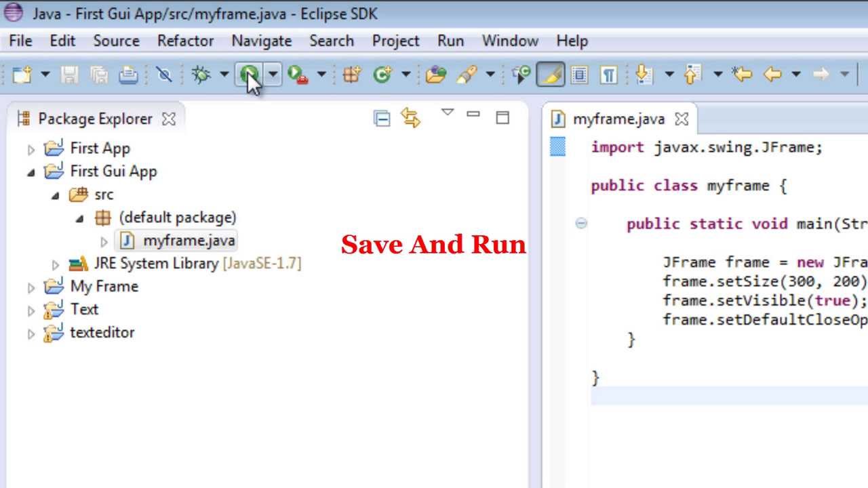Click the green Run button icon
This screenshot has width=868, height=488.
[x=249, y=74]
